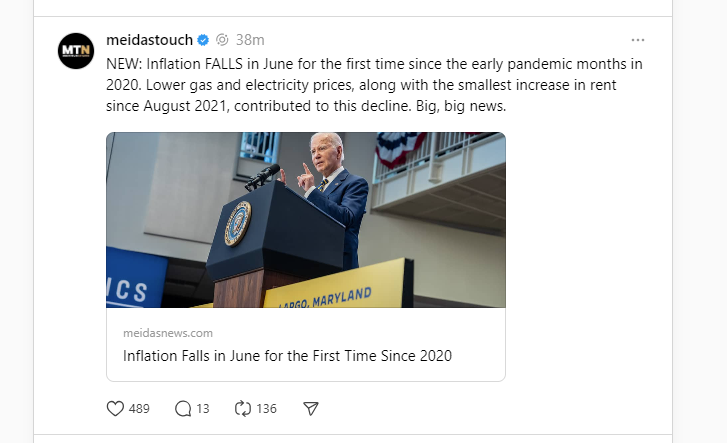The image size is (727, 443).
Task: Click the presidential seal on the podium photo
Action: 238,223
